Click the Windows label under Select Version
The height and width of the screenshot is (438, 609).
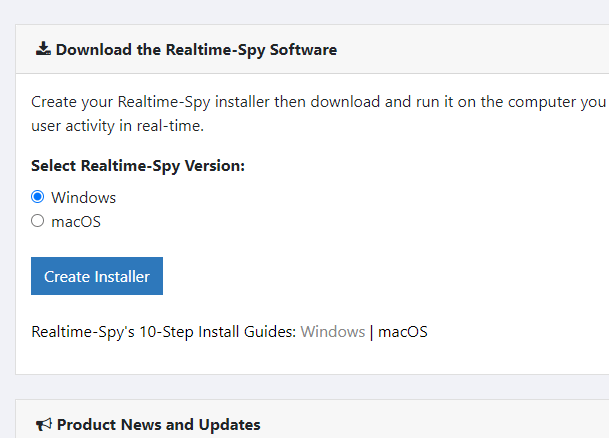tap(84, 198)
